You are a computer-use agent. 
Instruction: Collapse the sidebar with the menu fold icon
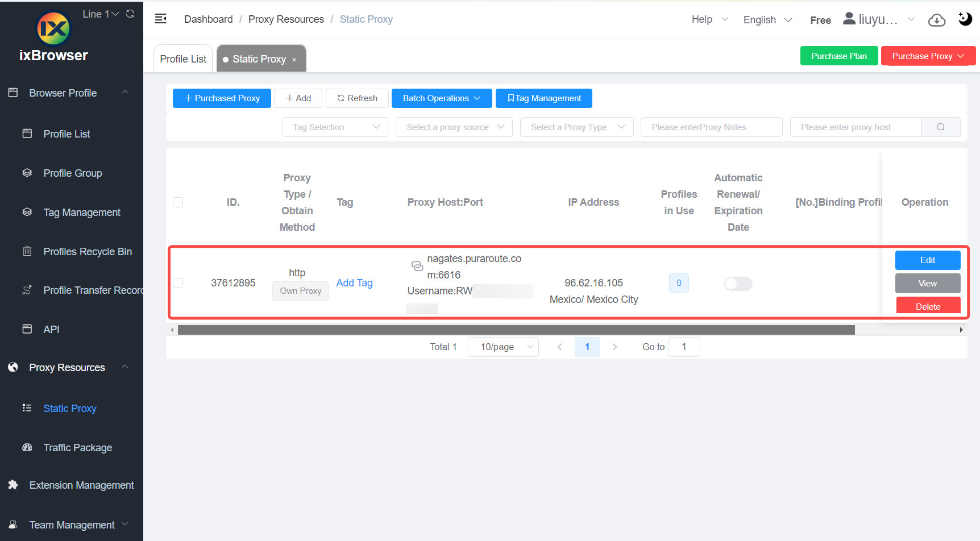click(161, 19)
